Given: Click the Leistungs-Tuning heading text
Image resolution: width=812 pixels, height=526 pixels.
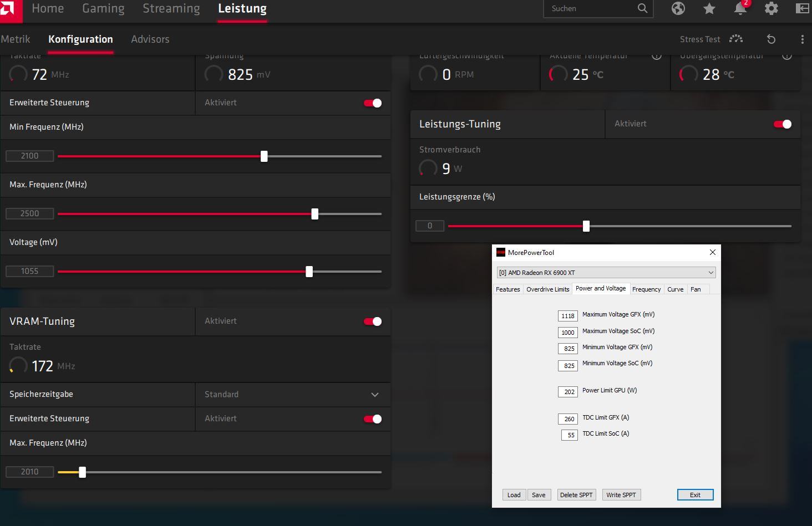Looking at the screenshot, I should click(460, 124).
